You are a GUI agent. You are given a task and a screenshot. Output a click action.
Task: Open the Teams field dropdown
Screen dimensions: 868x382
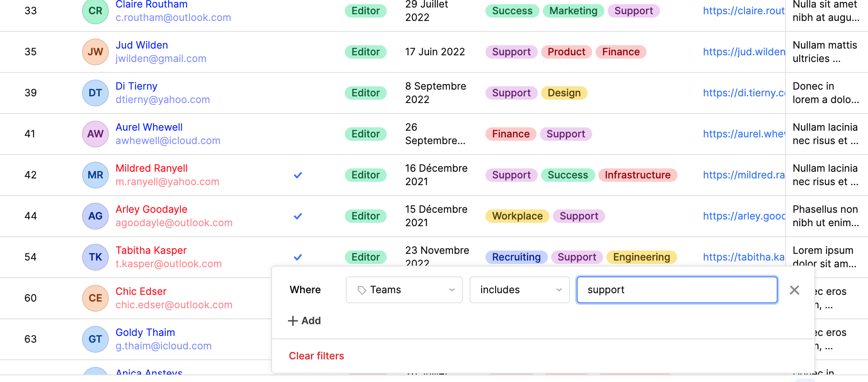pos(404,290)
